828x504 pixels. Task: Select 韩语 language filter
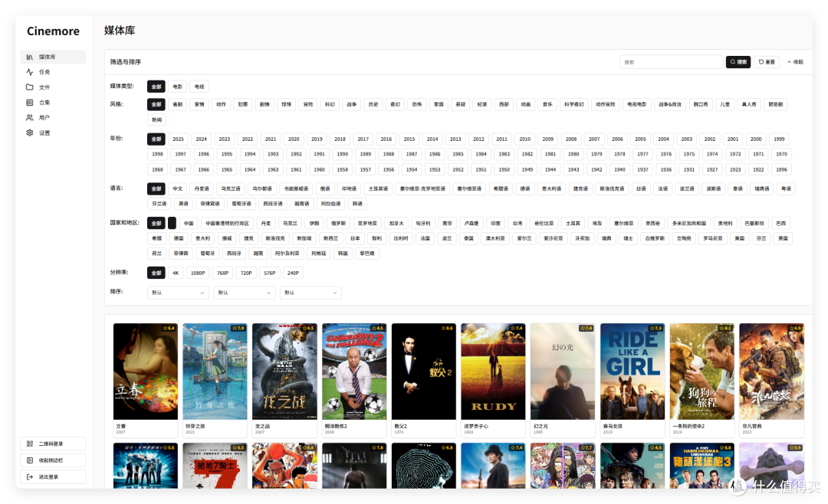coord(357,204)
